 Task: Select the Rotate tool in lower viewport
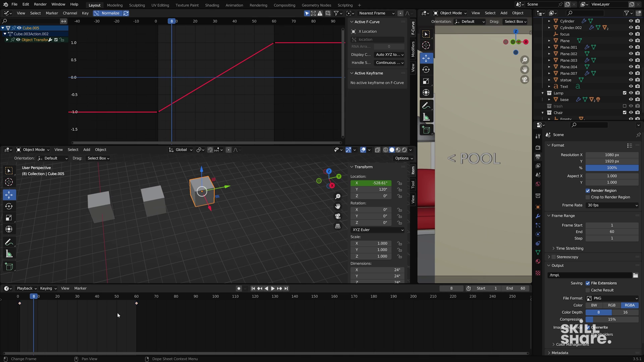(x=9, y=206)
